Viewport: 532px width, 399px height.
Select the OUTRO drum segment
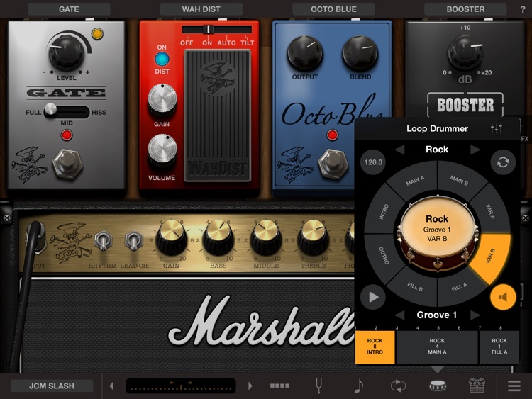click(x=384, y=255)
